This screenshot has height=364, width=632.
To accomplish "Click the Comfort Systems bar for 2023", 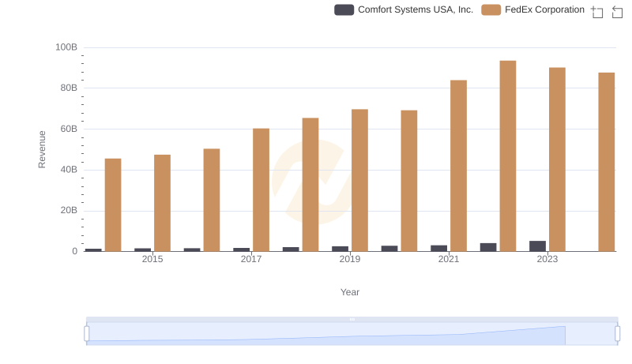I will coord(538,246).
